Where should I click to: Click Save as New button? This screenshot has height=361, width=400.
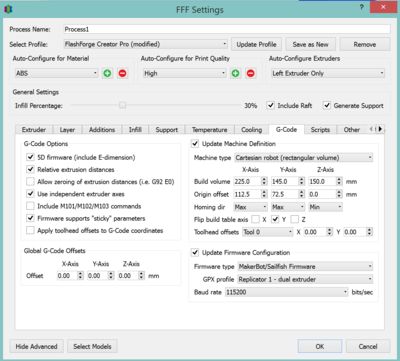311,44
